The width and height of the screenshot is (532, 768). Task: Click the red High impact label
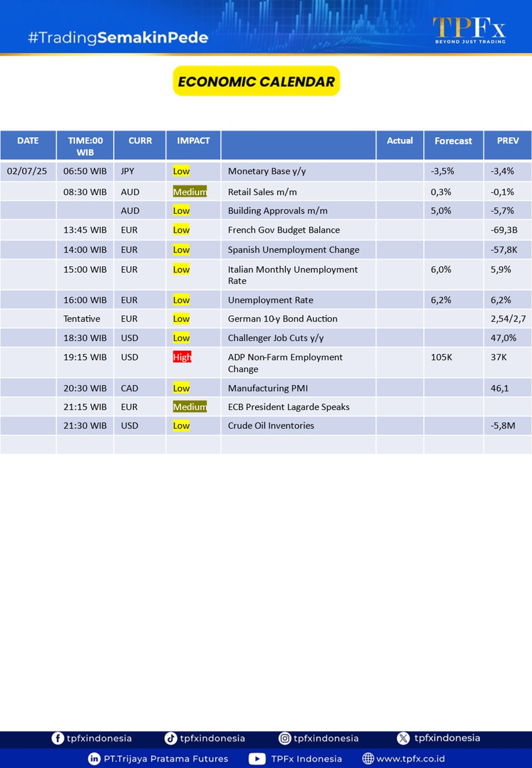coord(182,357)
